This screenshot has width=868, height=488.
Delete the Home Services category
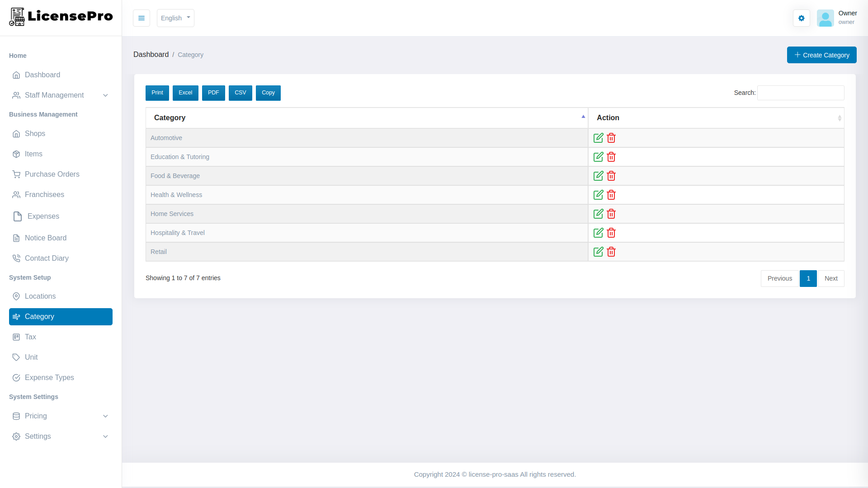point(611,214)
